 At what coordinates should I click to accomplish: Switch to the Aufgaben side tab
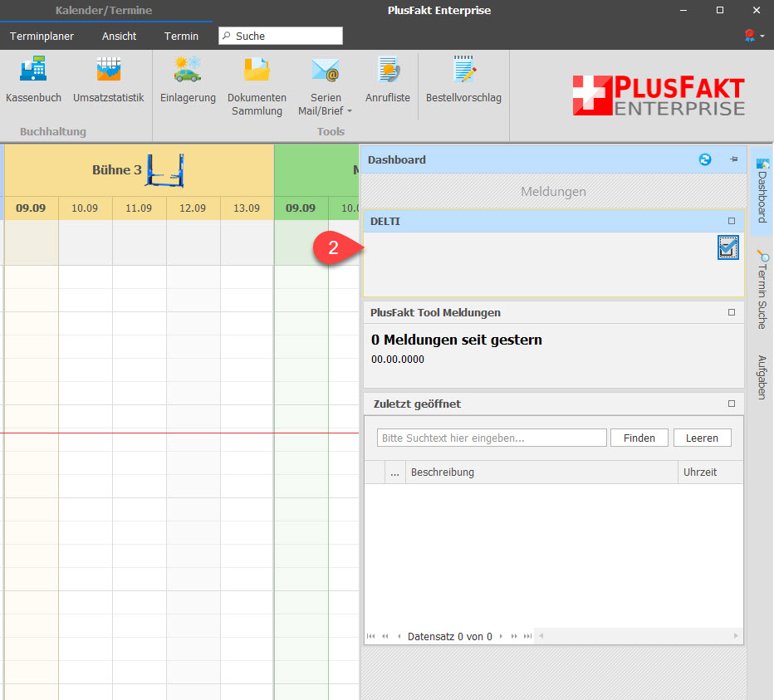point(762,378)
